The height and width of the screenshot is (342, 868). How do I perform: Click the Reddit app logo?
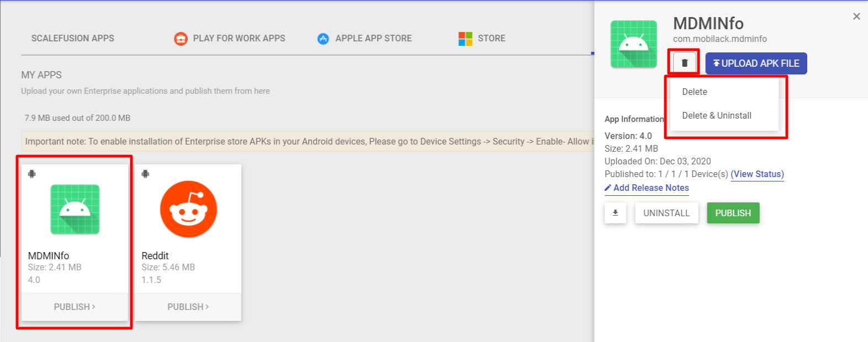click(x=188, y=209)
